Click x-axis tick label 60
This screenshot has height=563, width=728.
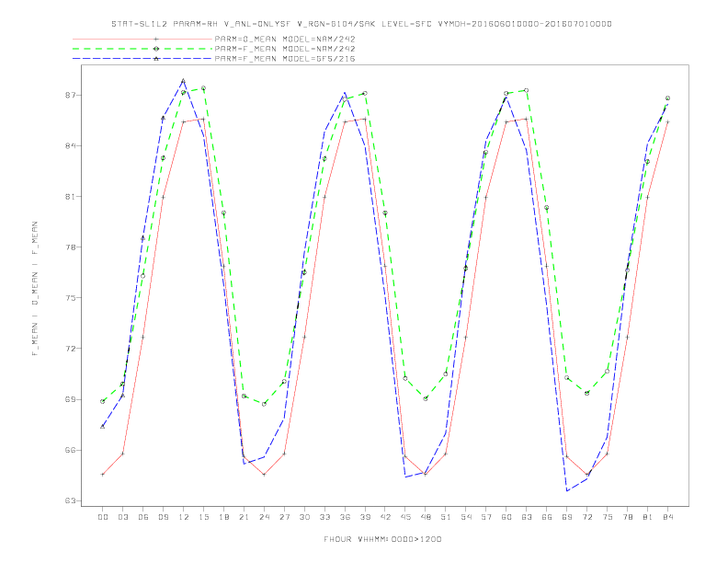[506, 517]
